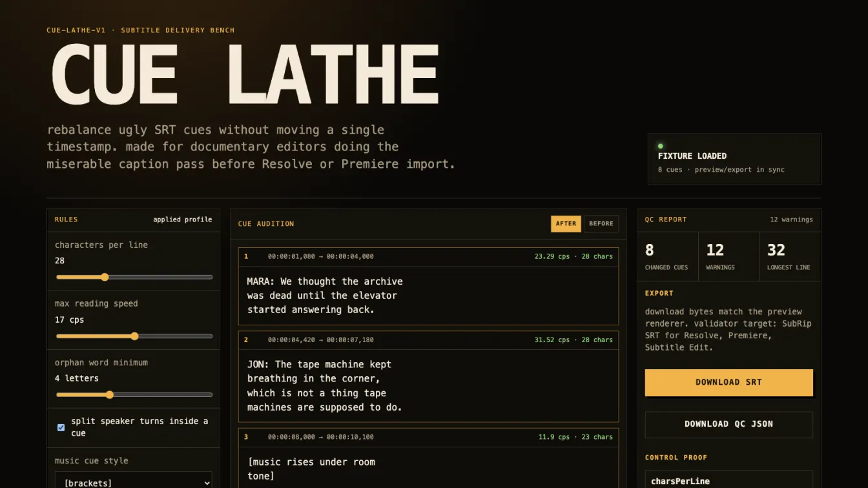This screenshot has height=488, width=868.
Task: Toggle split speaker turns checkbox
Action: [x=61, y=427]
